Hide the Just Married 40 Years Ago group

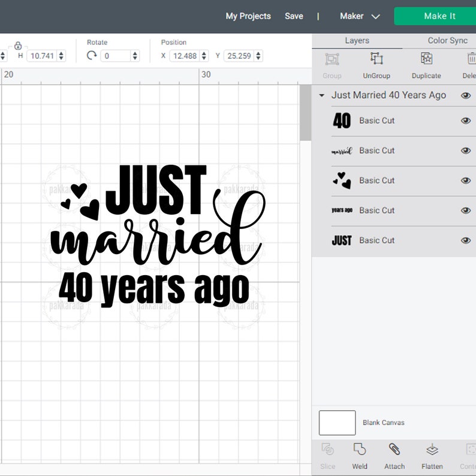(x=466, y=95)
